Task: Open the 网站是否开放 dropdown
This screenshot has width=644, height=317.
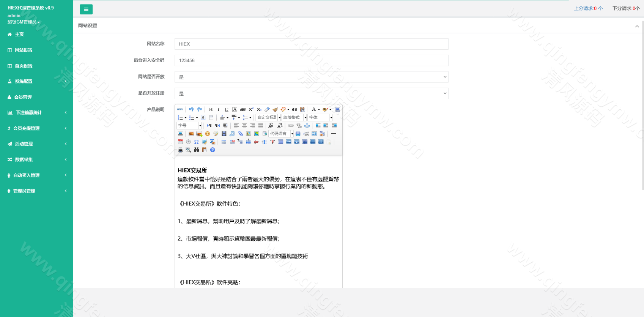Action: 311,77
